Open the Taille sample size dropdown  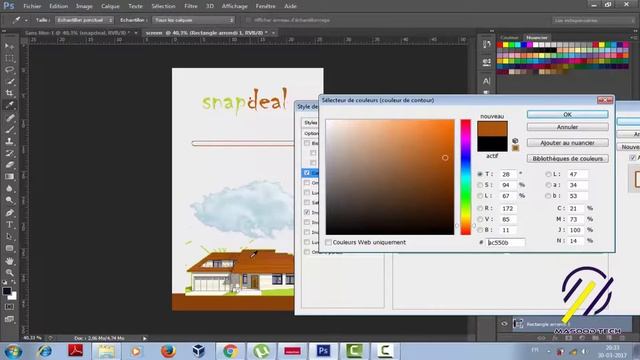click(x=84, y=20)
